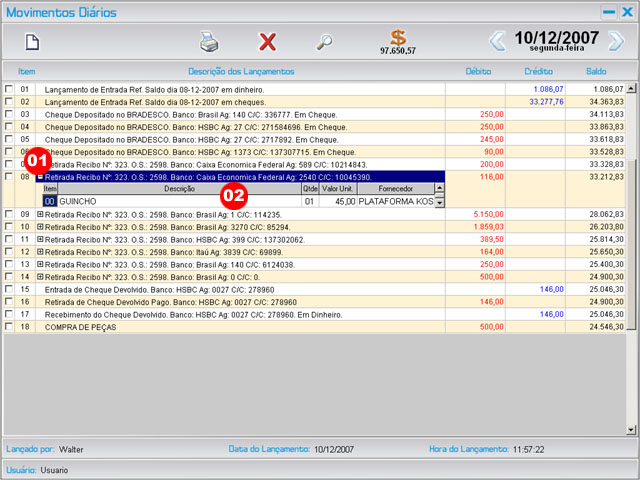Click the 10/12/2007 date display
The width and height of the screenshot is (640, 480).
[x=556, y=38]
